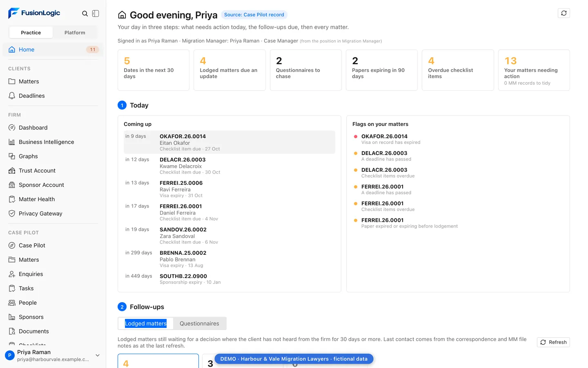Collapse the sidebar with the panel icon
The width and height of the screenshot is (588, 368).
96,13
